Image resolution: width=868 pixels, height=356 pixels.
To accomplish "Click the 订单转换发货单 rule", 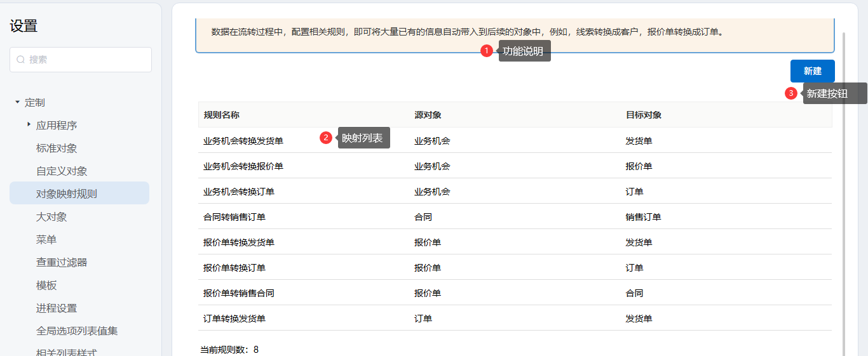I will click(x=234, y=319).
